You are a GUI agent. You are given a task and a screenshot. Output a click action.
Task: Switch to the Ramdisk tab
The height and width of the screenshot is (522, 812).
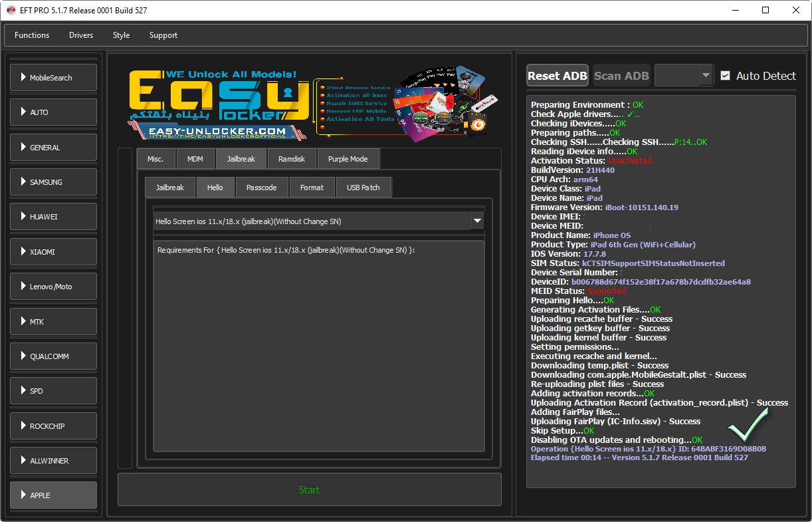292,159
